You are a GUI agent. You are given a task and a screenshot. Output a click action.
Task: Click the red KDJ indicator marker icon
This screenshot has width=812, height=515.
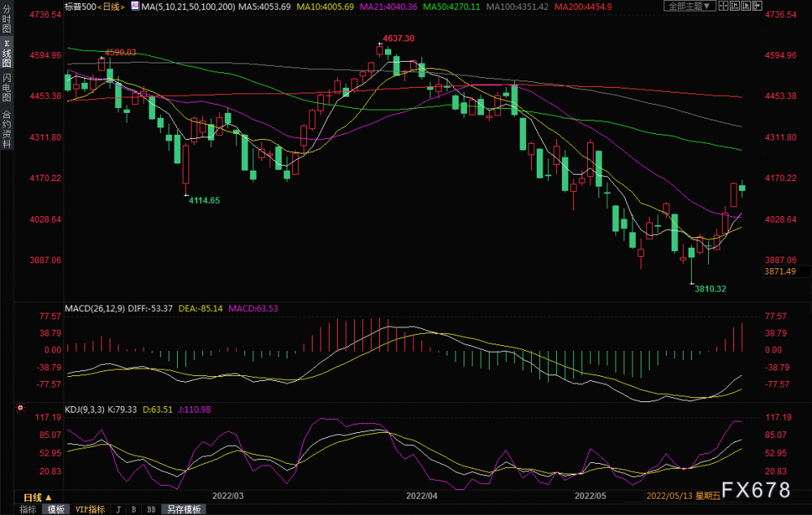click(x=20, y=408)
